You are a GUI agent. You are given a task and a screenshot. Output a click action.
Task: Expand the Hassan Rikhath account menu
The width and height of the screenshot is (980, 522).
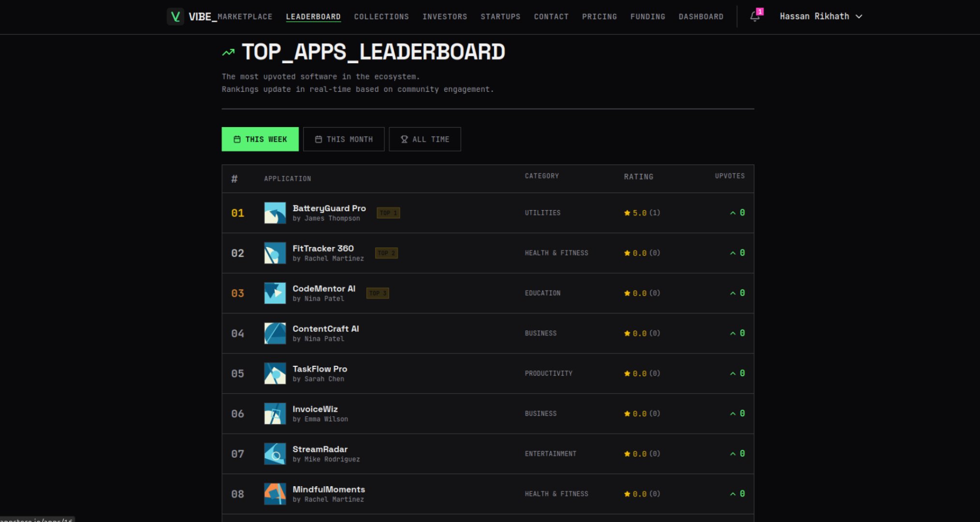coord(820,16)
